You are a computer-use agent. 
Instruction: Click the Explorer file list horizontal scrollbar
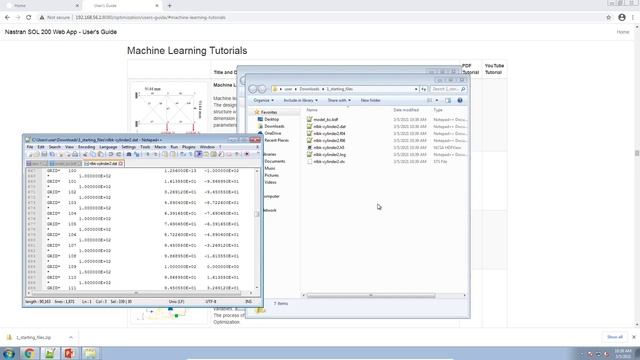[x=371, y=295]
